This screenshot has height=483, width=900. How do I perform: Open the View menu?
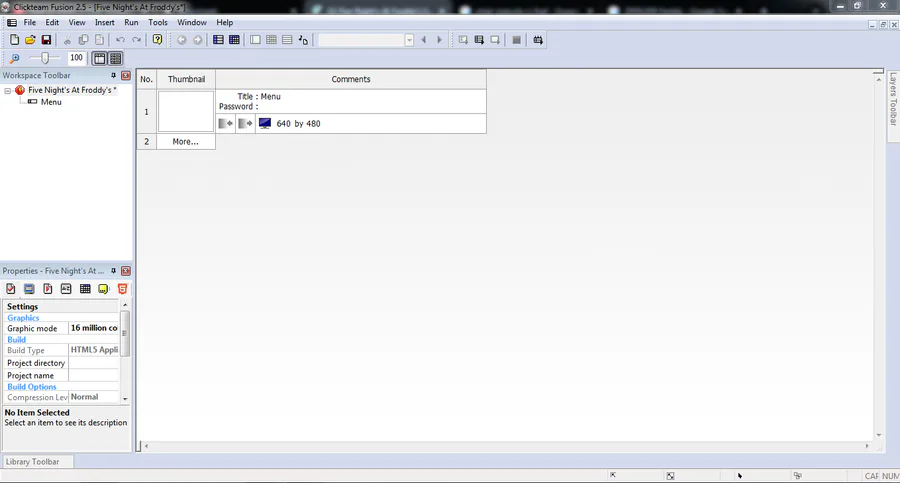[77, 22]
